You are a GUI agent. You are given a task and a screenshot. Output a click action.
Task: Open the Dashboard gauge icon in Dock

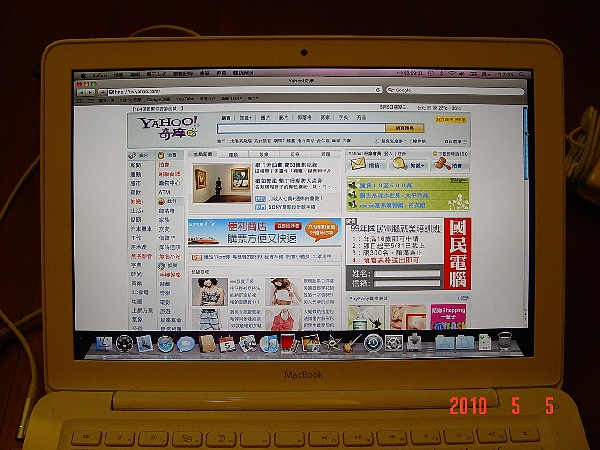click(124, 343)
